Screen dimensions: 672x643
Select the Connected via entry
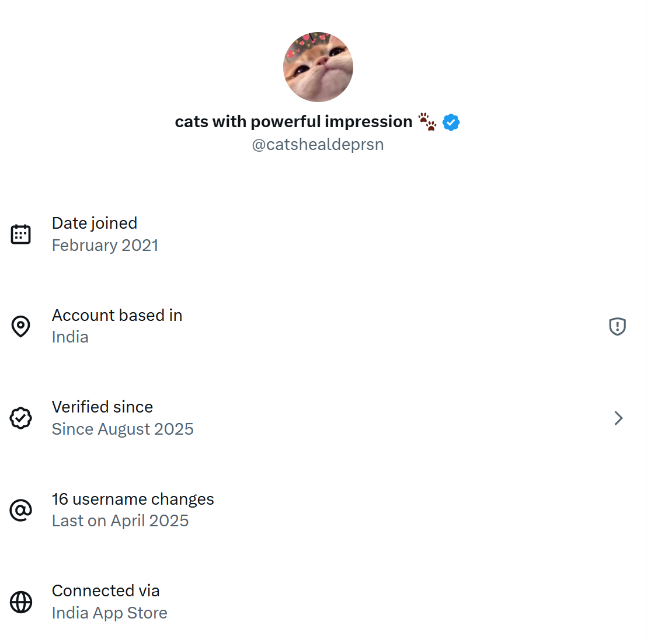click(106, 590)
